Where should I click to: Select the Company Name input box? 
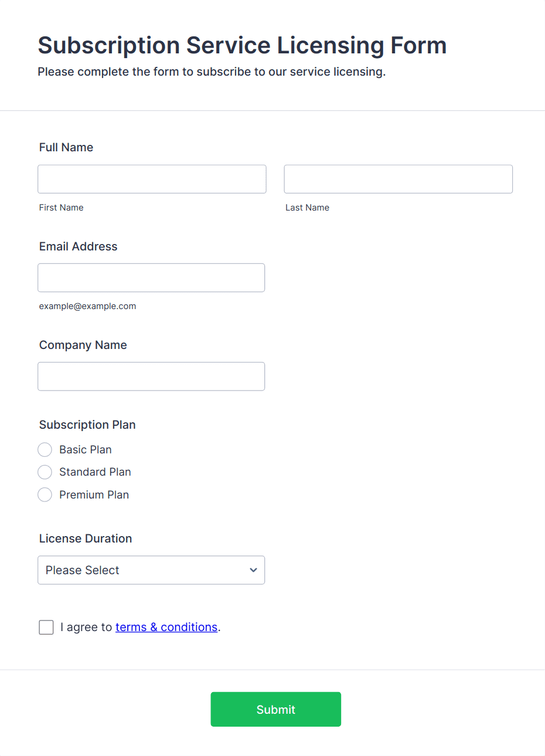pos(151,376)
